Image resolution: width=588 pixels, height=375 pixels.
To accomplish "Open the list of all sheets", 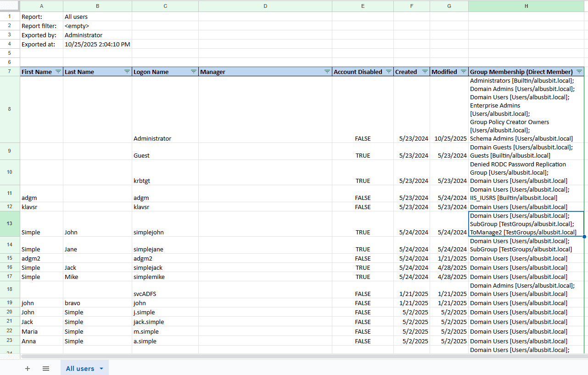I will (45, 368).
